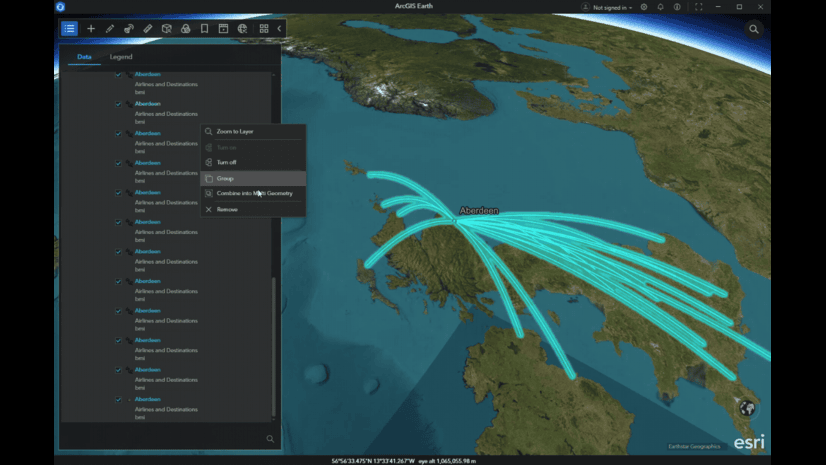Click the globe share tool in toolbar
Screen dimensions: 826x465
point(242,28)
